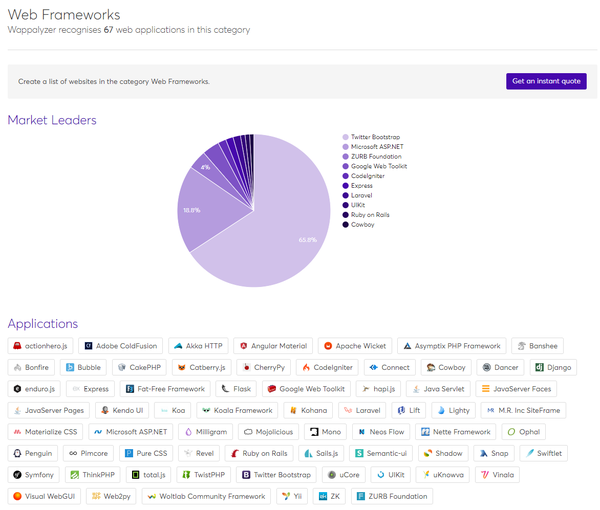Click the Twitter Bootstrap B icon
The height and width of the screenshot is (510, 600).
246,475
